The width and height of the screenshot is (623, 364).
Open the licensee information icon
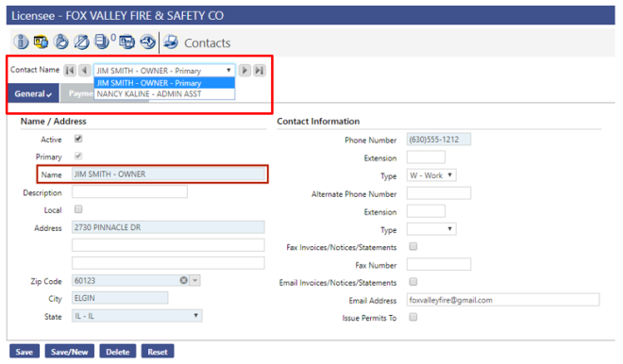[x=21, y=41]
